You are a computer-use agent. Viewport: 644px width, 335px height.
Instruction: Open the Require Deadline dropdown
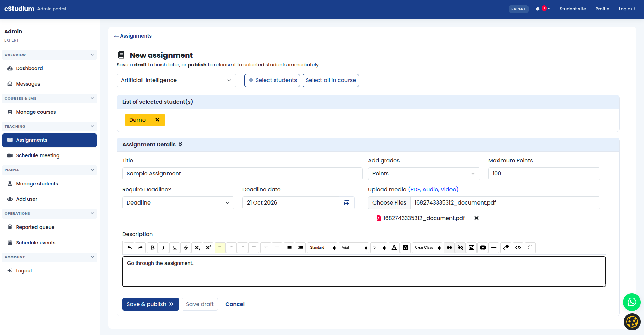coord(178,203)
